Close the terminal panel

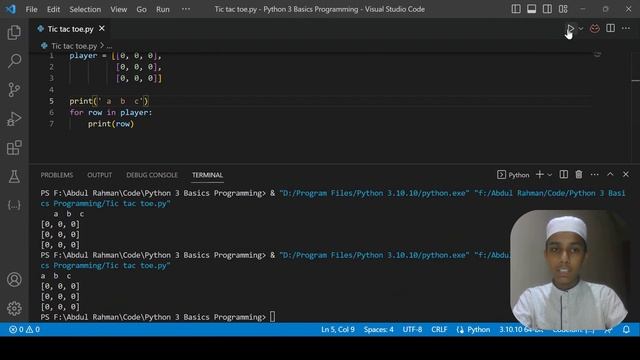point(626,174)
